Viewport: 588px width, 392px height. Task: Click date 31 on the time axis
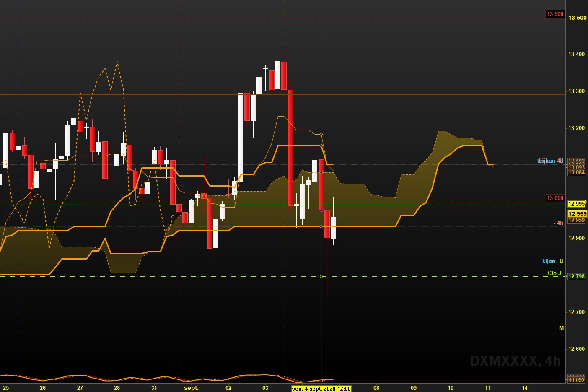coord(154,388)
